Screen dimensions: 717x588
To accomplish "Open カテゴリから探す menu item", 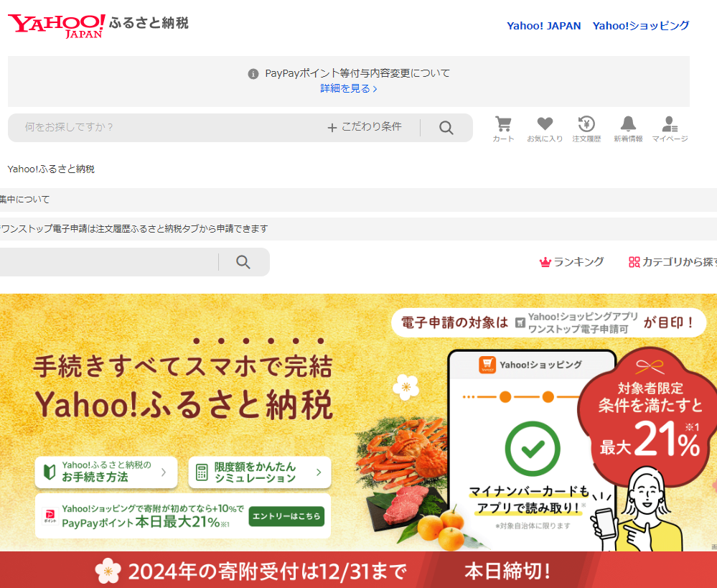I will coord(673,262).
